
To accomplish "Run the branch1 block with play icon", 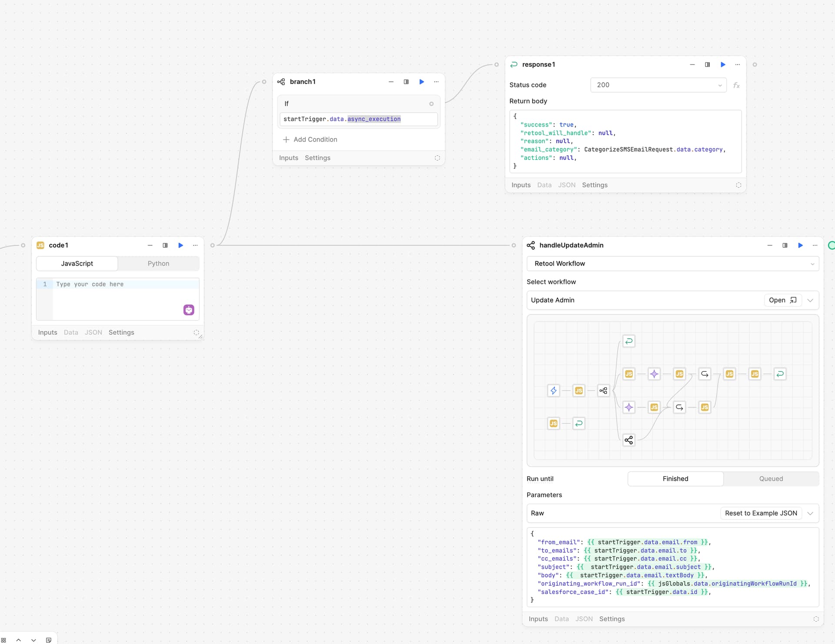I will pos(421,82).
